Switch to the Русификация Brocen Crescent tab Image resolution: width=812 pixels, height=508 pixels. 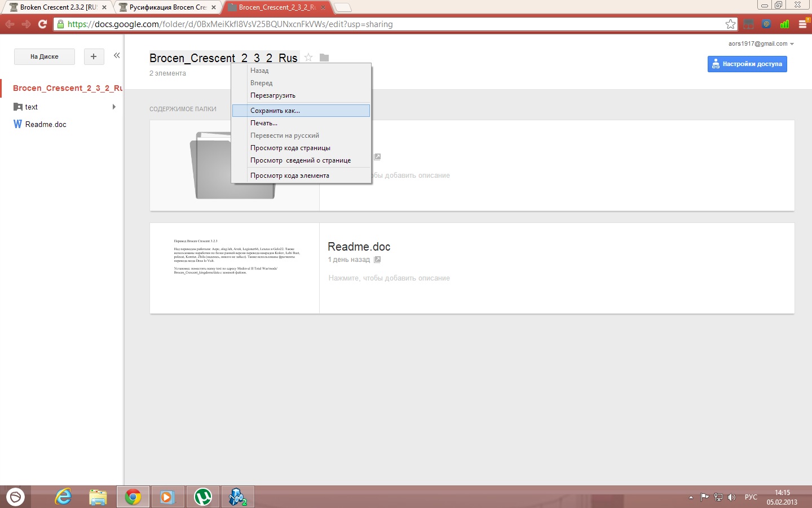(167, 7)
